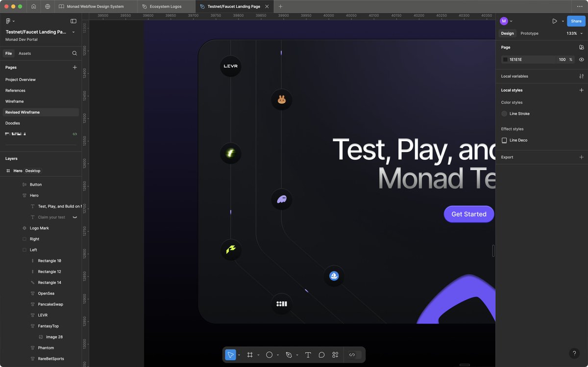Open Local variables settings icon
This screenshot has width=588, height=367.
[581, 76]
